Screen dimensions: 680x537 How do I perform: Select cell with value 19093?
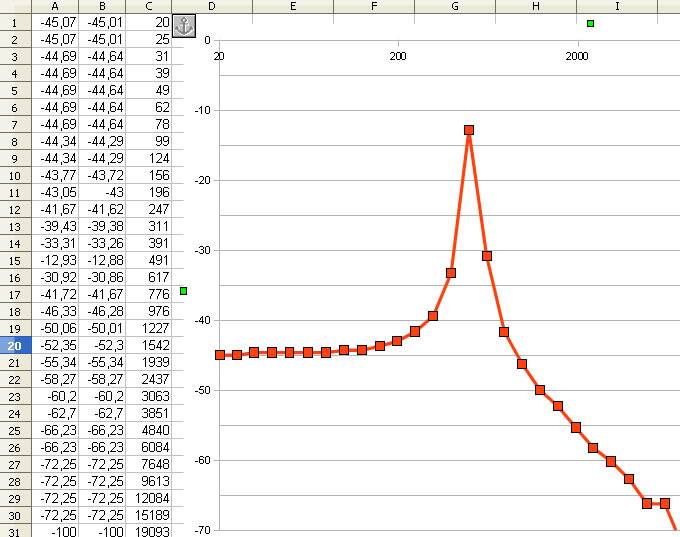(149, 531)
